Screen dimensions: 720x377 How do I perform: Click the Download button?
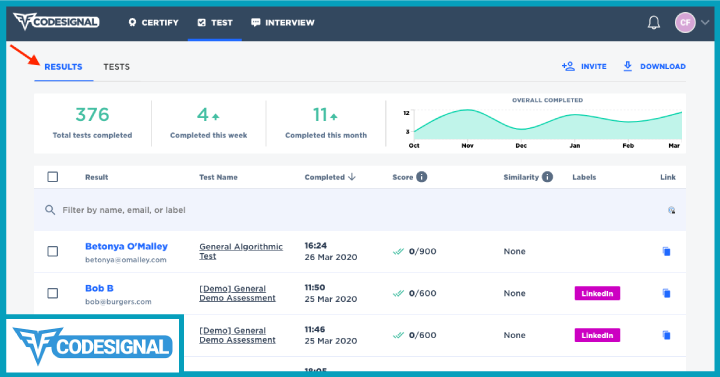654,67
